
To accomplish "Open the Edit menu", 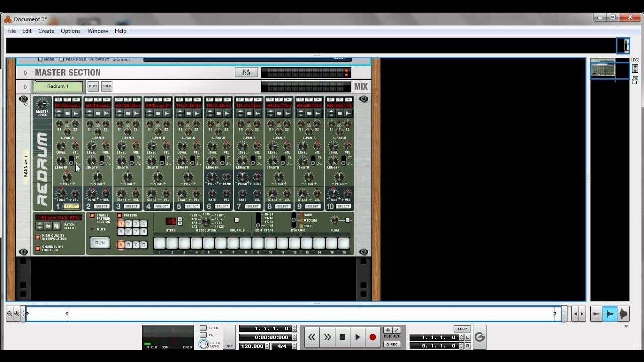I will (27, 31).
